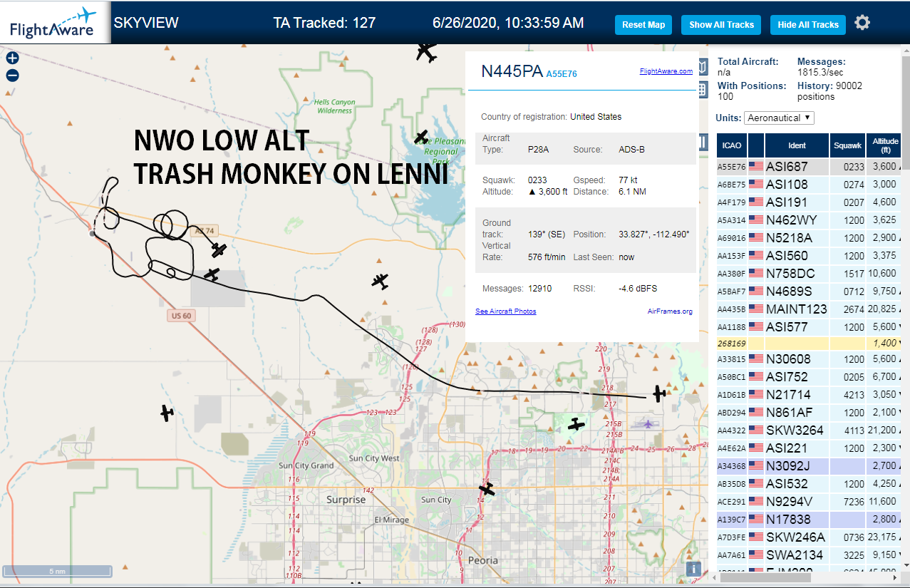Select aircraft icon at end of flight track
Screen dimensions: 910x588
click(x=659, y=393)
